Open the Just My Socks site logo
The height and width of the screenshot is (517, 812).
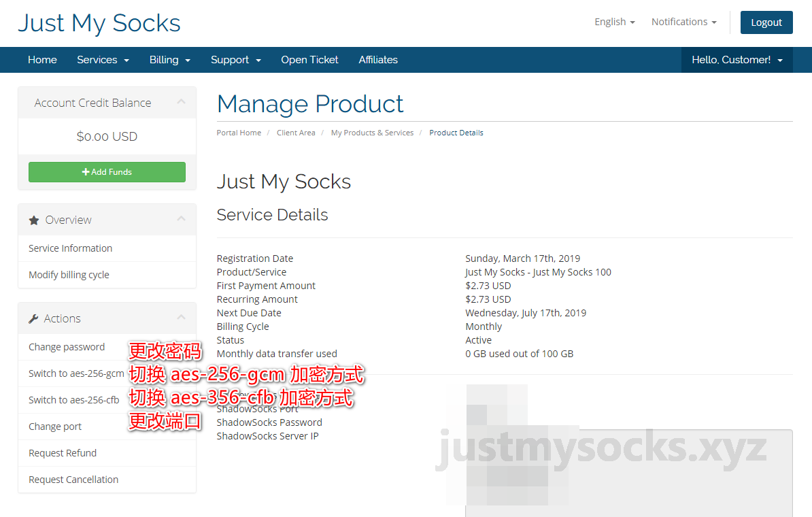(x=99, y=23)
